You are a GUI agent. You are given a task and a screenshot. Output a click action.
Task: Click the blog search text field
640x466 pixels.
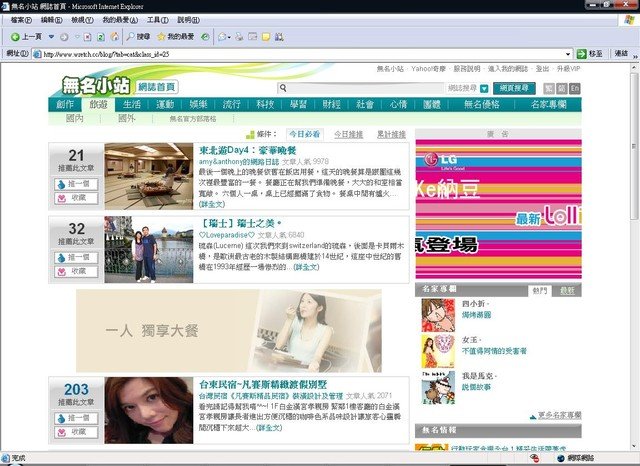(360, 88)
